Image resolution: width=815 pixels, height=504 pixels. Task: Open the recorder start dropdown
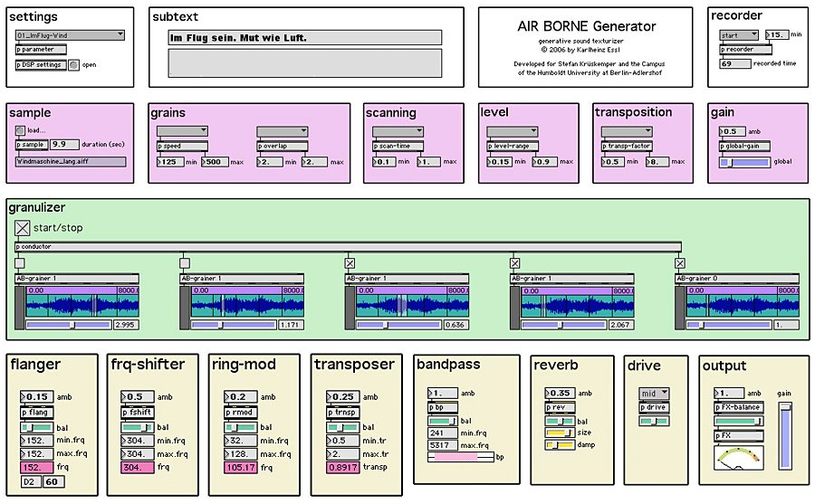(x=740, y=35)
